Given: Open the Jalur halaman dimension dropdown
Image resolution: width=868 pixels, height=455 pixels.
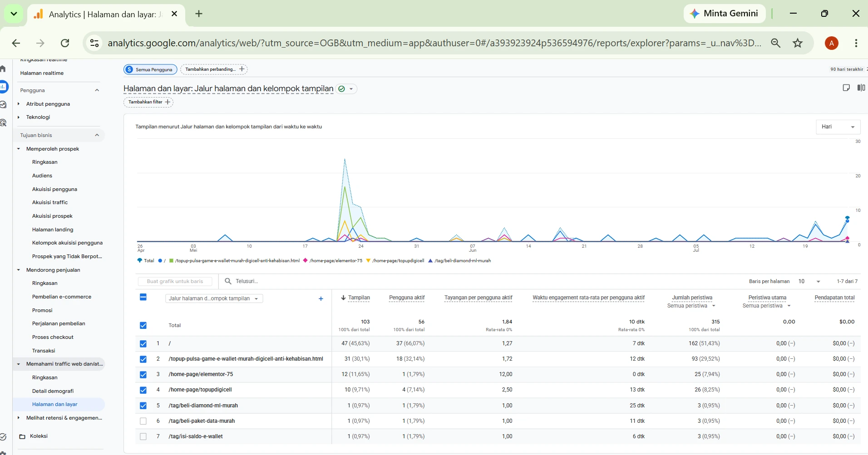Looking at the screenshot, I should coord(214,298).
